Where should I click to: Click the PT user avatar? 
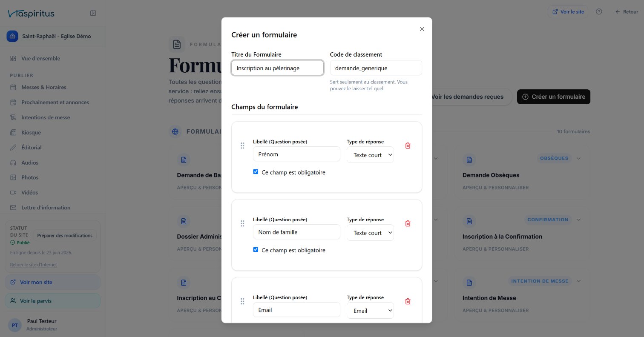[x=15, y=326]
